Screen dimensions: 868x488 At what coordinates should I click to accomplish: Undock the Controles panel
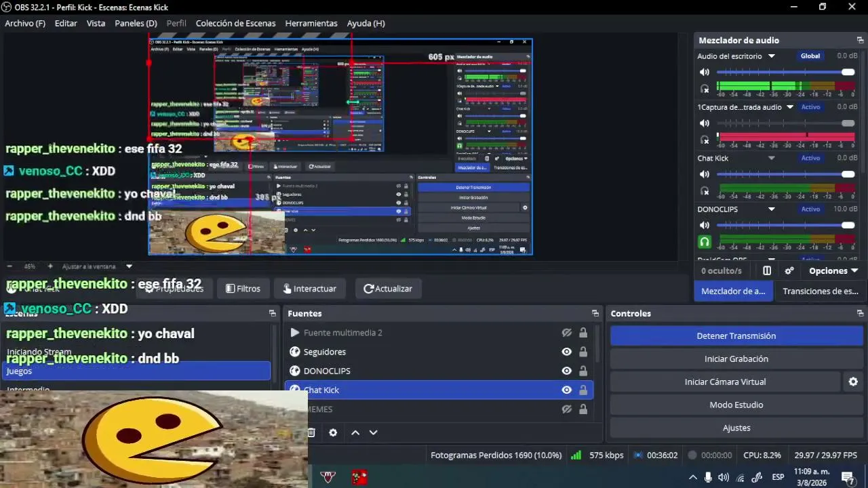[x=861, y=313]
